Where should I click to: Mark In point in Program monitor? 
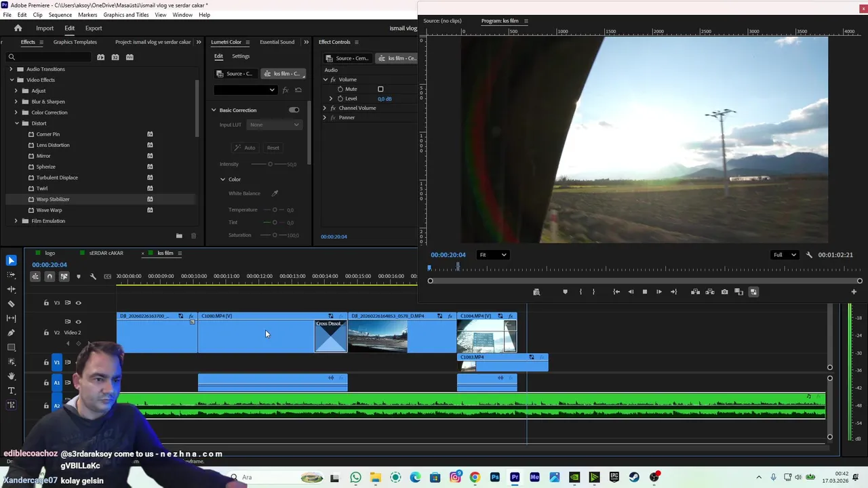coord(580,291)
